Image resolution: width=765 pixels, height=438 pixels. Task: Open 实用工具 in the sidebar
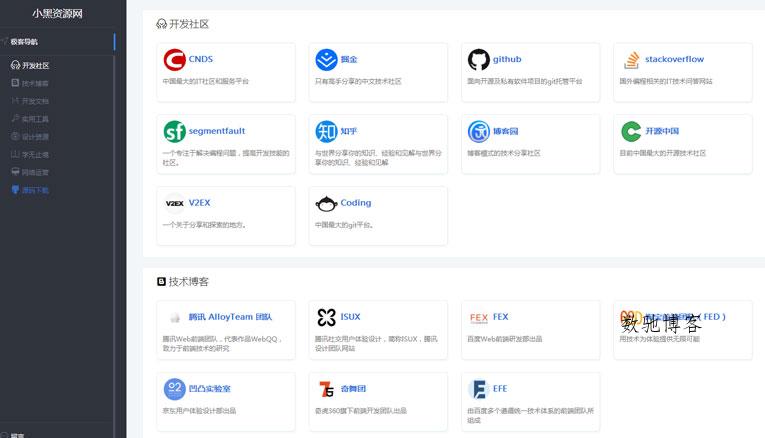(x=30, y=119)
